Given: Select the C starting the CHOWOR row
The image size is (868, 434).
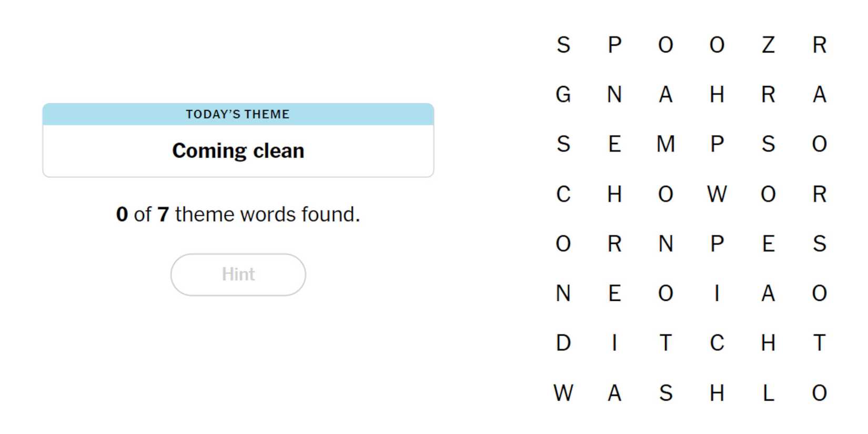Looking at the screenshot, I should pyautogui.click(x=563, y=194).
